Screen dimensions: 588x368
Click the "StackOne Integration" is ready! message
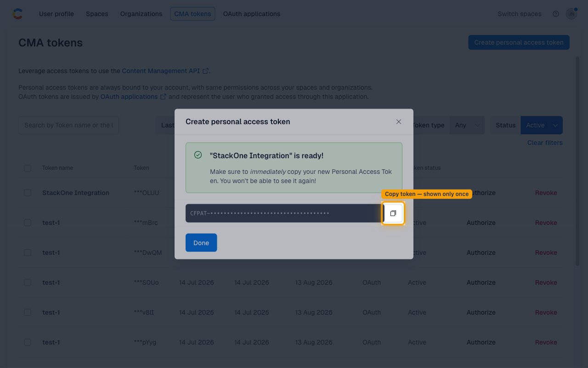(266, 156)
